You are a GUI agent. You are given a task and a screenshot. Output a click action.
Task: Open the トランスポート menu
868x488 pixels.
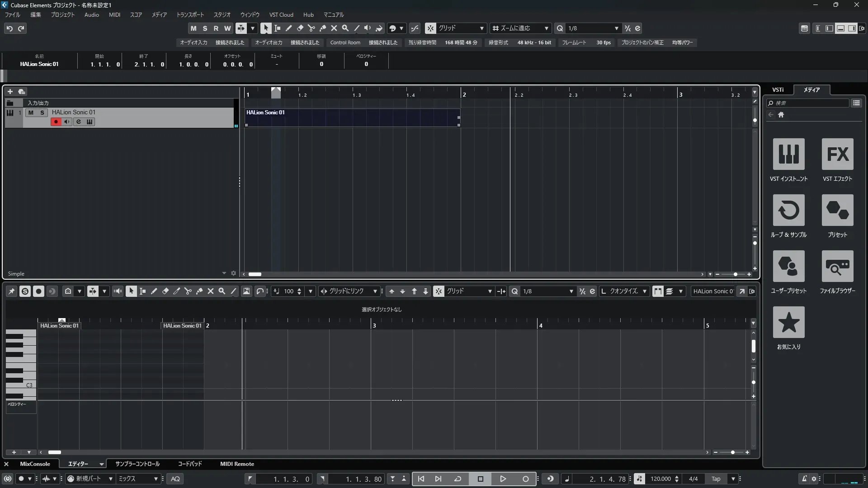pyautogui.click(x=190, y=14)
